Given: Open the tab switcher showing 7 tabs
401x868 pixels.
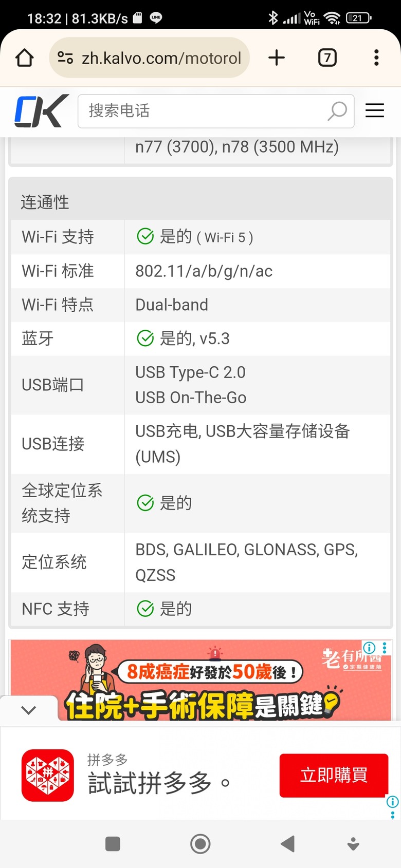Looking at the screenshot, I should tap(327, 58).
